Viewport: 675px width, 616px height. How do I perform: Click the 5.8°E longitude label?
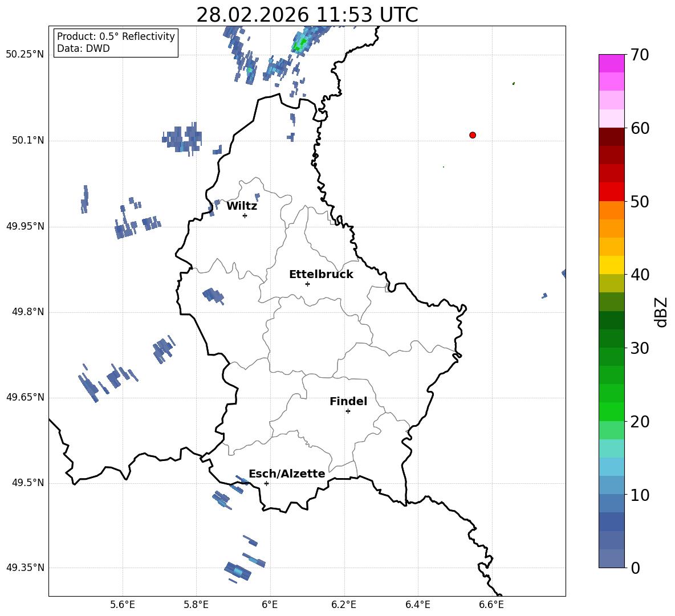point(196,605)
